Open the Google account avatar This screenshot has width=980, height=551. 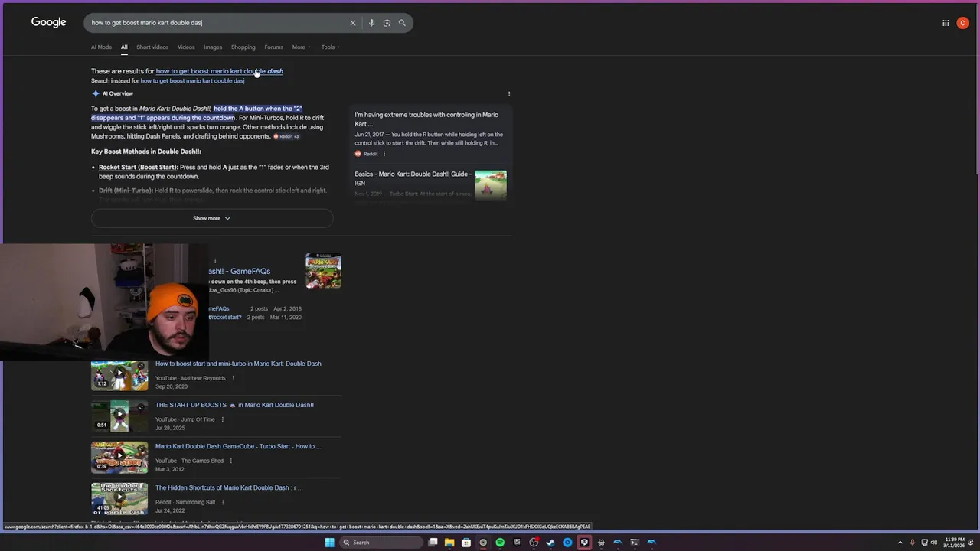coord(962,23)
